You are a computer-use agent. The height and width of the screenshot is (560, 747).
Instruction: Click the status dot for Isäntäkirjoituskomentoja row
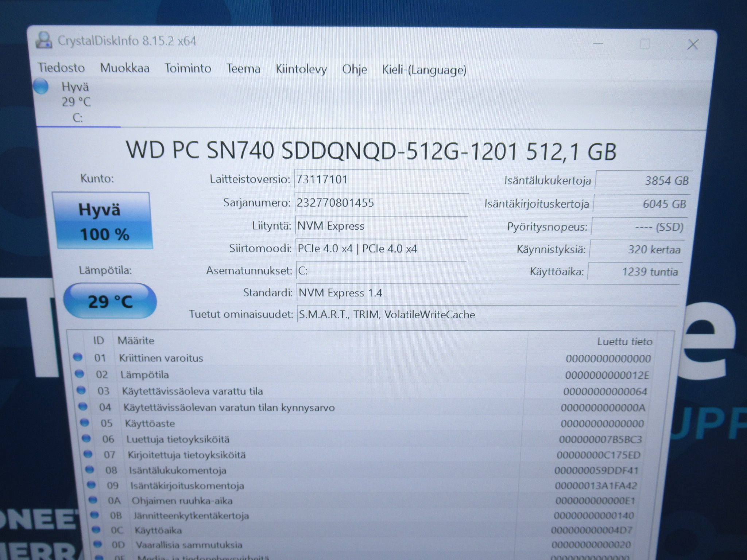click(91, 485)
